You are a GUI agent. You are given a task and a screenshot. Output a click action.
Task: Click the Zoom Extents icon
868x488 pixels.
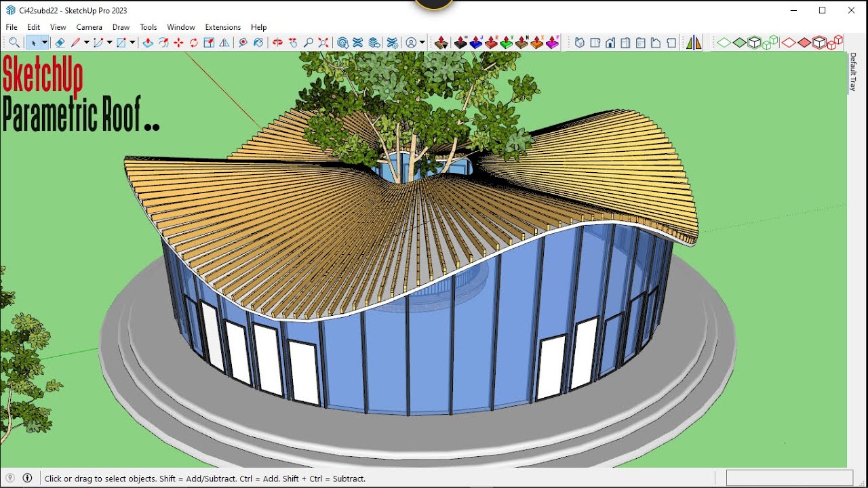(x=323, y=43)
